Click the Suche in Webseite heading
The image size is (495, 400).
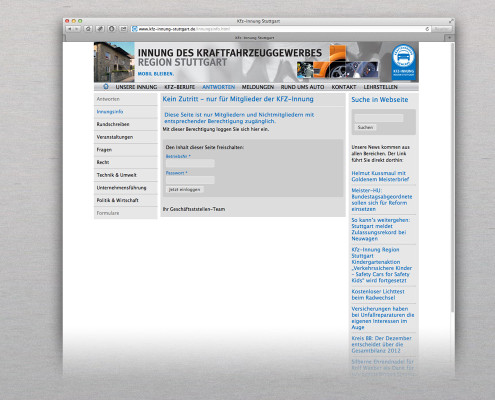click(380, 100)
